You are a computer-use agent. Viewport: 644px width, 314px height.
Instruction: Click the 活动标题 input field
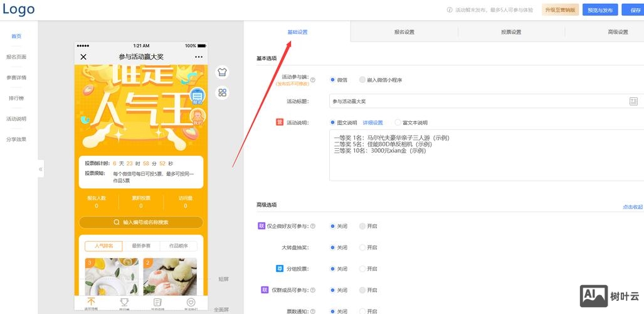pos(486,101)
